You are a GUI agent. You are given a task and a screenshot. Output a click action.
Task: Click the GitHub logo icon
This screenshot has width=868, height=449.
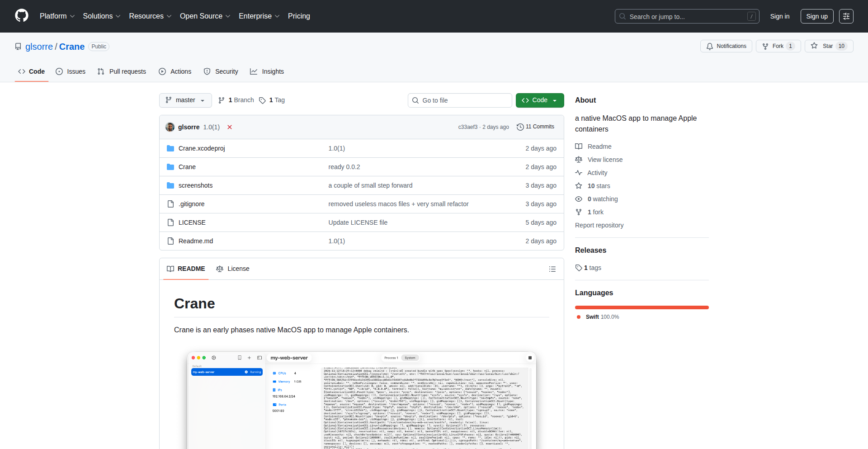(22, 16)
